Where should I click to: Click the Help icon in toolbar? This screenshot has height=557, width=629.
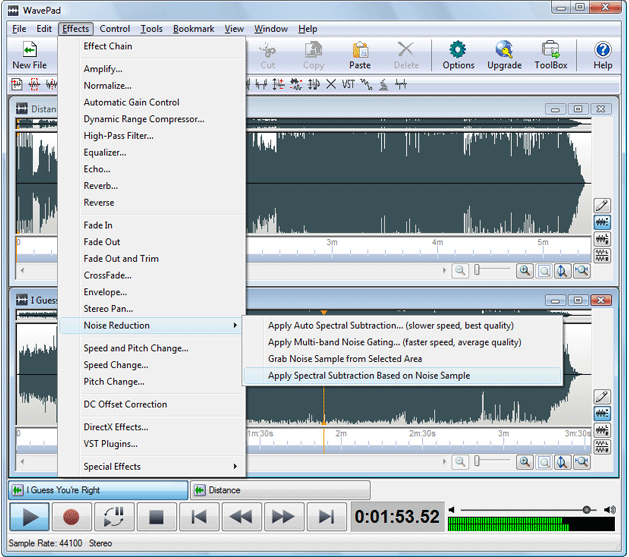tap(602, 55)
